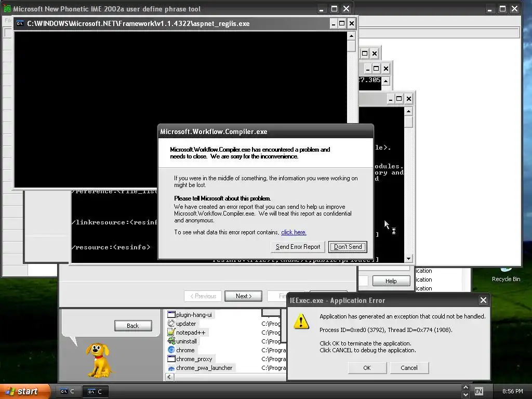Click the clock showing 8:56 PM
The height and width of the screenshot is (399, 532).
[x=512, y=391]
